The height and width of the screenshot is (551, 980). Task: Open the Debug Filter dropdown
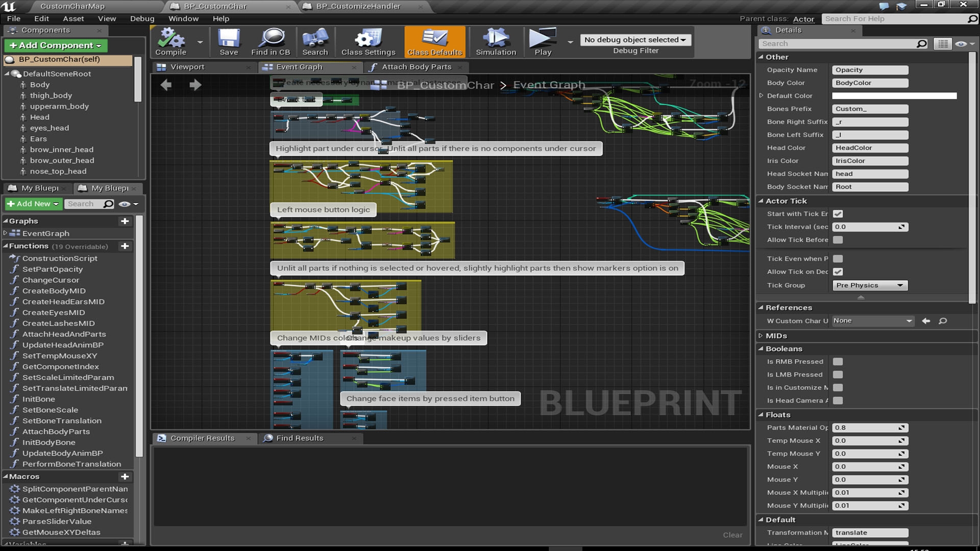coord(635,40)
